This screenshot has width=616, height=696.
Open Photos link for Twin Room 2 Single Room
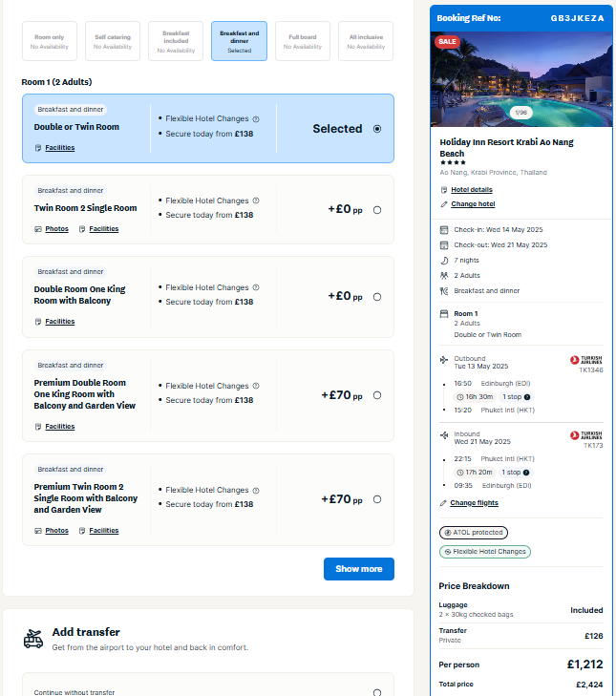coord(57,229)
